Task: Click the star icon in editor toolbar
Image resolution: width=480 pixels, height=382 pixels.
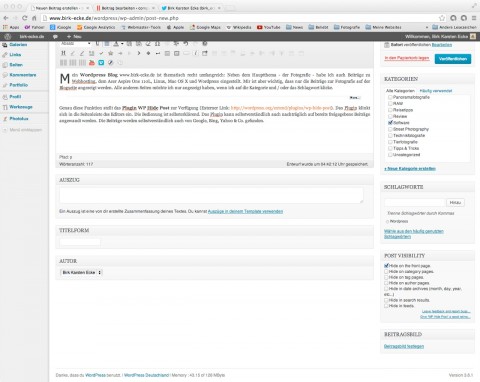Action: click(110, 53)
